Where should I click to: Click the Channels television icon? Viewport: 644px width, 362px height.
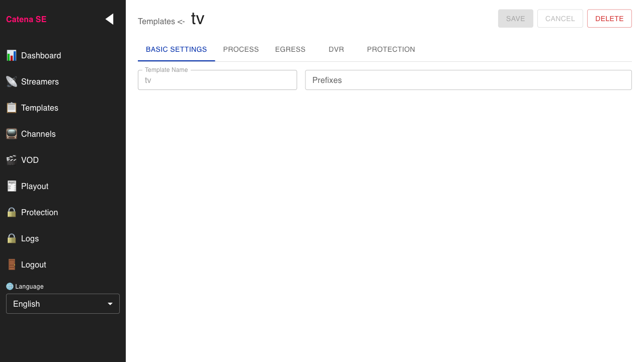point(12,134)
